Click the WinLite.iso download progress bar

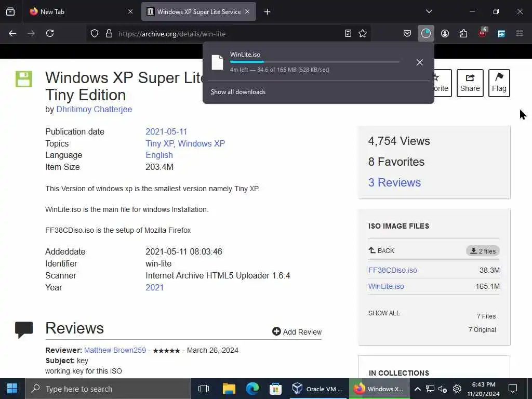click(x=315, y=62)
